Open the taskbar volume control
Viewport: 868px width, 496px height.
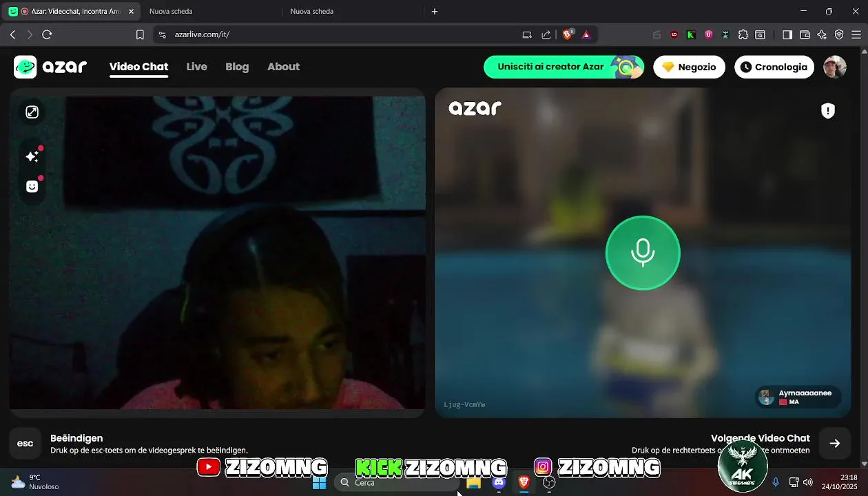tap(808, 482)
